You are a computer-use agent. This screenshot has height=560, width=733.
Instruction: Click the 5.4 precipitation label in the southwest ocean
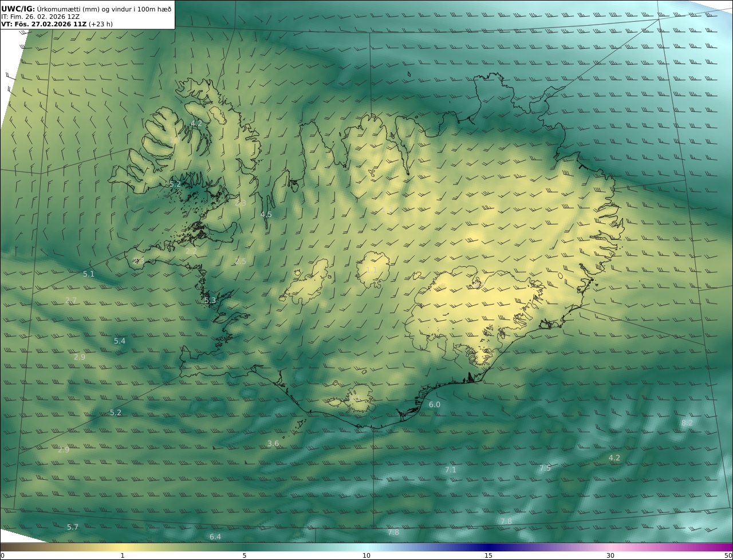pyautogui.click(x=119, y=341)
